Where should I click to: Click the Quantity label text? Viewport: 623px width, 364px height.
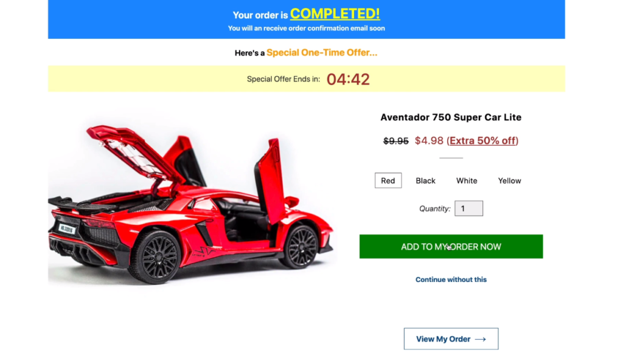pos(434,209)
